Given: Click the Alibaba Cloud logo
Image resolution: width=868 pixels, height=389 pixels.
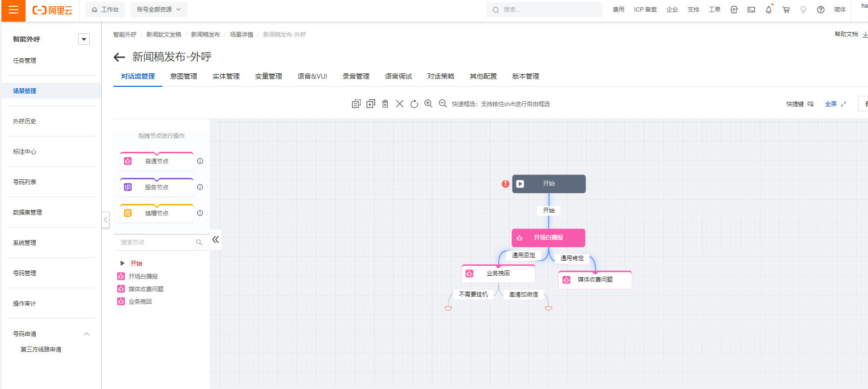Looking at the screenshot, I should click(52, 10).
